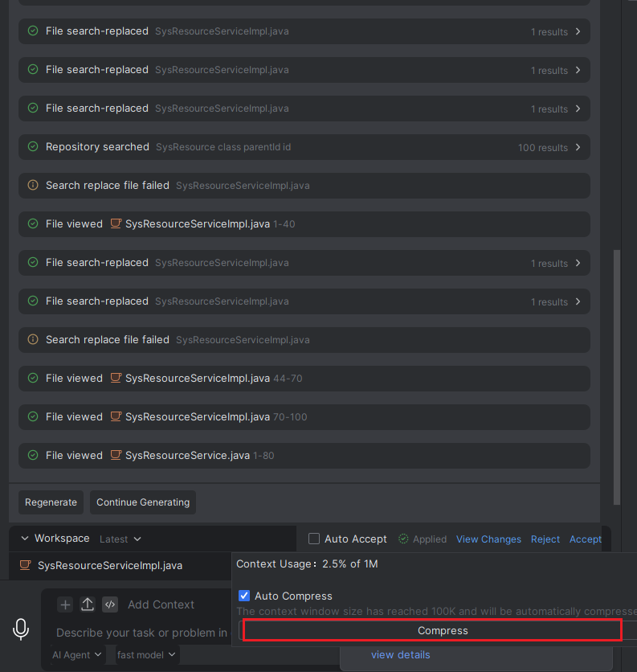Image resolution: width=637 pixels, height=672 pixels.
Task: Enable the Auto Accept checkbox
Action: (x=314, y=539)
